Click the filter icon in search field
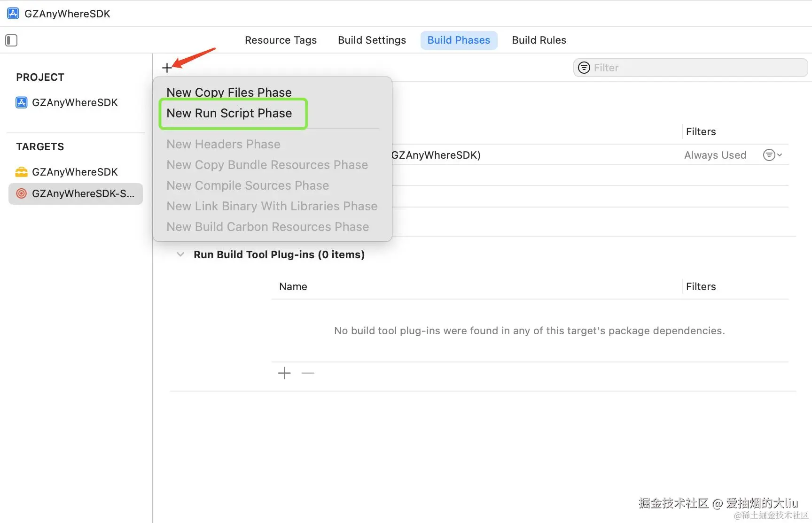 coord(584,68)
